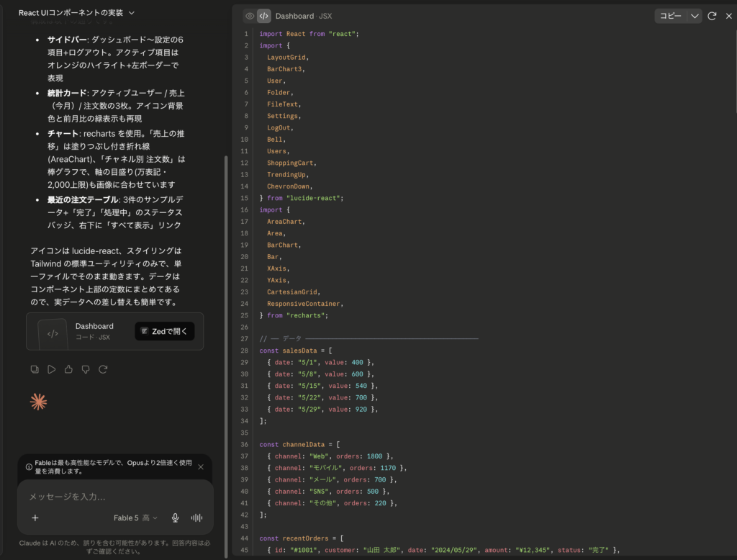Click the from "recharts" line
Image resolution: width=737 pixels, height=560 pixels.
[x=294, y=315]
